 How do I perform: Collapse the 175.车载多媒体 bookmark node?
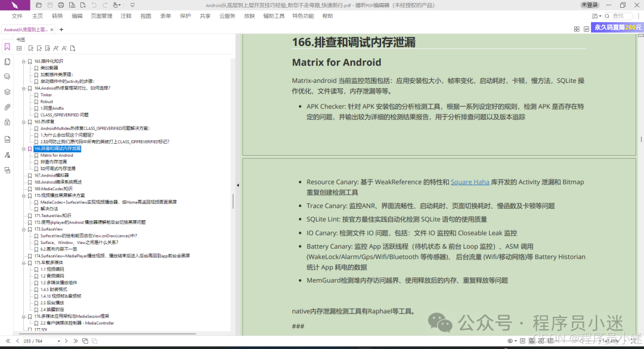point(23,262)
